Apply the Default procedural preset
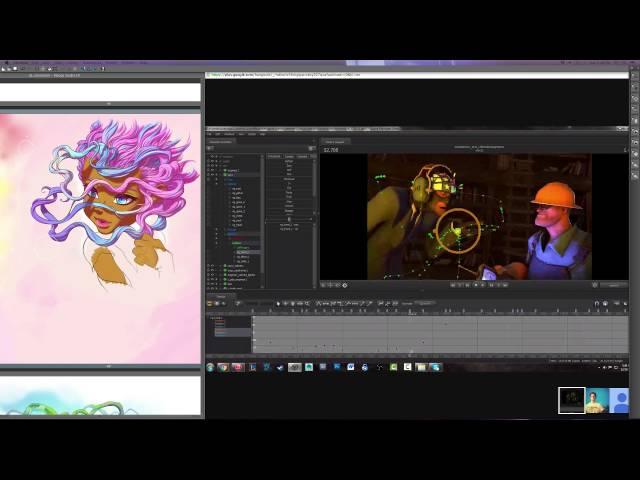The width and height of the screenshot is (640, 480). pyautogui.click(x=289, y=161)
